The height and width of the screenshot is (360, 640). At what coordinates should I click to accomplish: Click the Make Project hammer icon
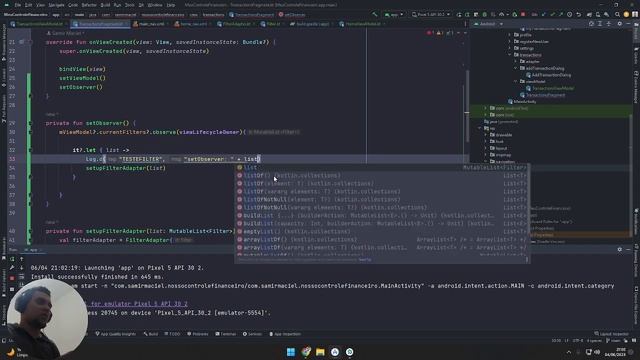(375, 15)
